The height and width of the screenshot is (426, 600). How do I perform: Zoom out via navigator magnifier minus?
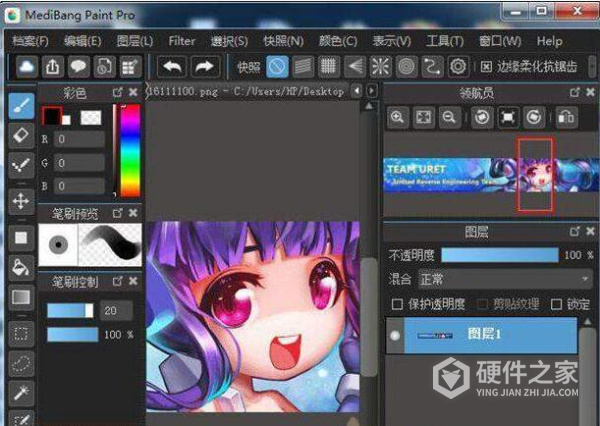[x=449, y=117]
